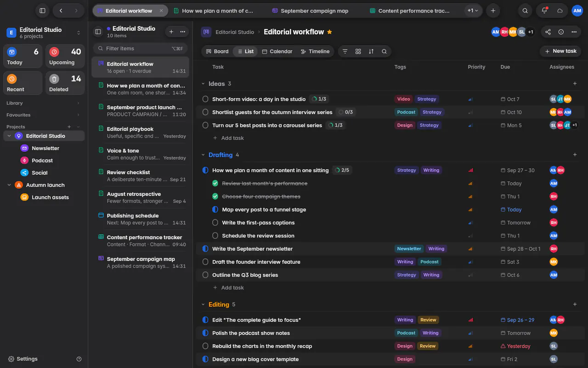Screen dimensions: 588x368
Task: Open workspace switcher beside Editorial Studio
Action: pos(79,33)
